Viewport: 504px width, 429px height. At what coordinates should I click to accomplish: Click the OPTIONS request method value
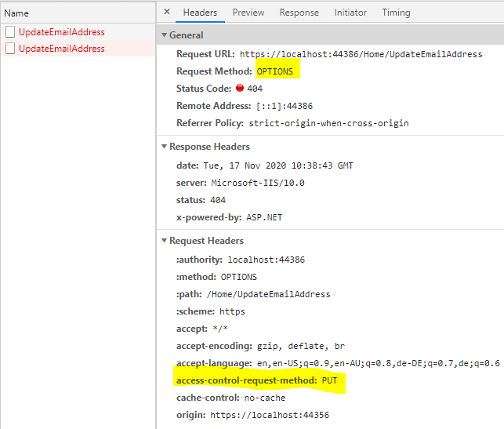(275, 71)
